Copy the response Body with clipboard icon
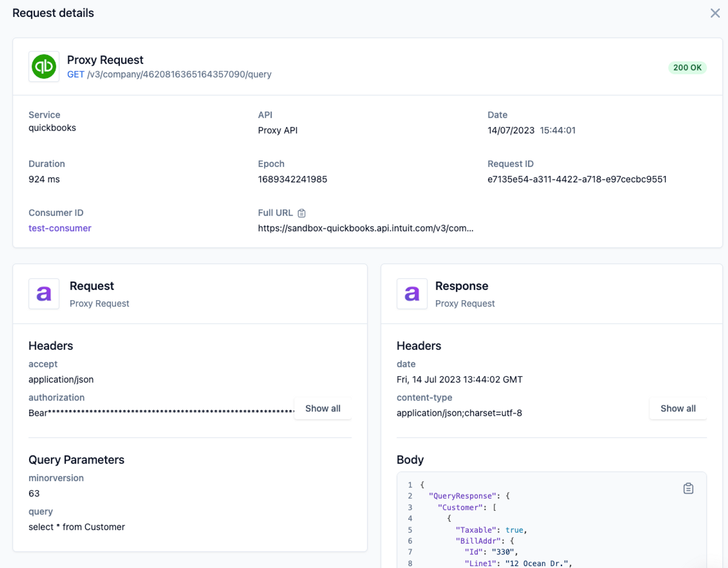This screenshot has width=728, height=568. 688,488
